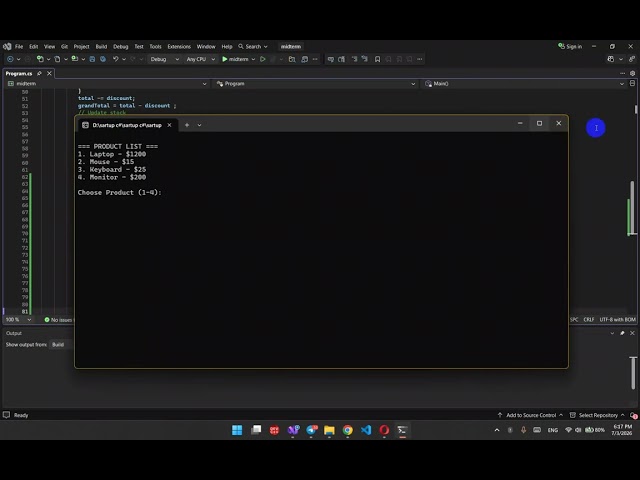Pin the Program.cs tab
This screenshot has width=640, height=480.
[x=39, y=73]
